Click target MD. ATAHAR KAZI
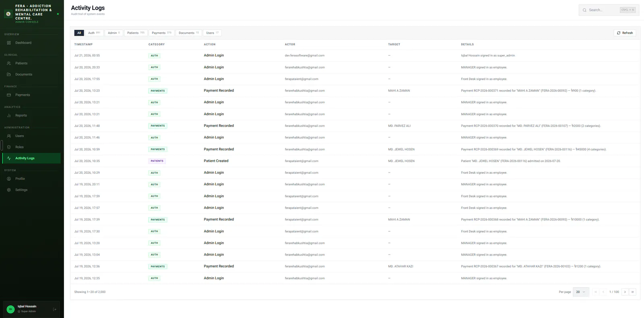The height and width of the screenshot is (318, 644). (x=400, y=266)
